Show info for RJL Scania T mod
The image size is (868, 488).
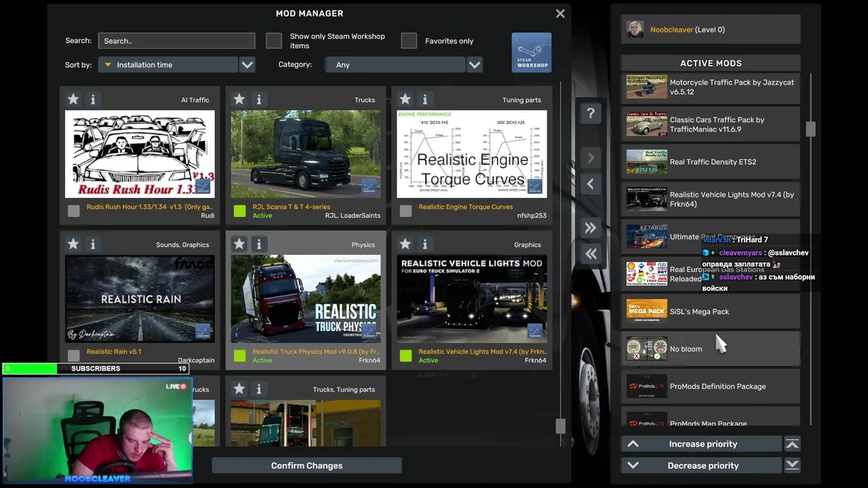click(x=258, y=99)
